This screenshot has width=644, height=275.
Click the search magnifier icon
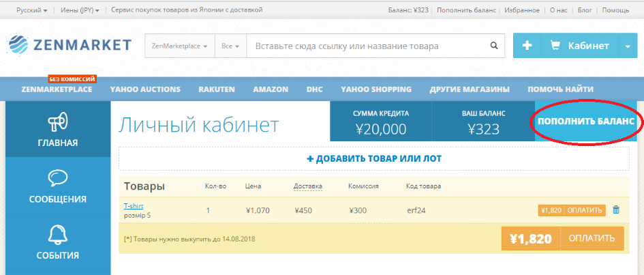pyautogui.click(x=494, y=46)
